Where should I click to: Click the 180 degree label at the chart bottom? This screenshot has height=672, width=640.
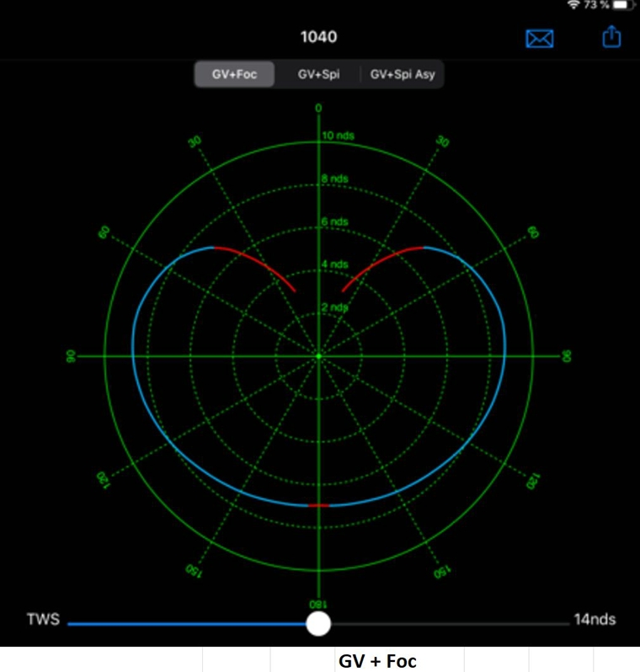tap(318, 604)
